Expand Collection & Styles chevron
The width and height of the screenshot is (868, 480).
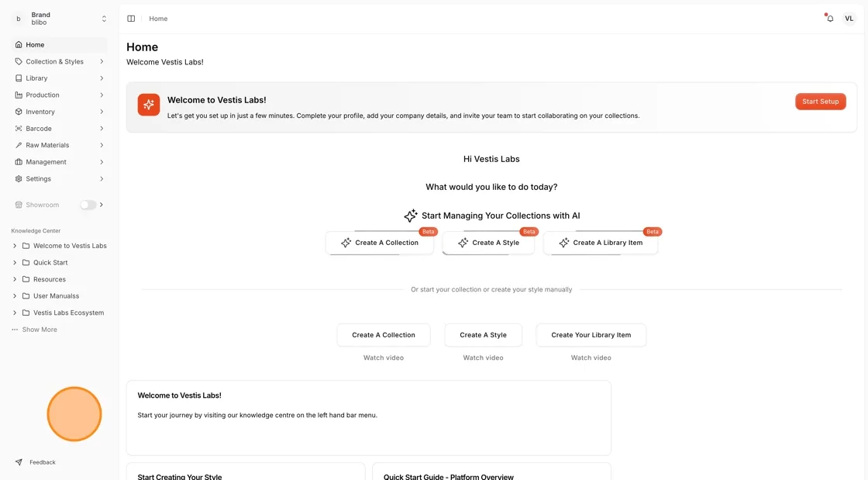tap(102, 61)
